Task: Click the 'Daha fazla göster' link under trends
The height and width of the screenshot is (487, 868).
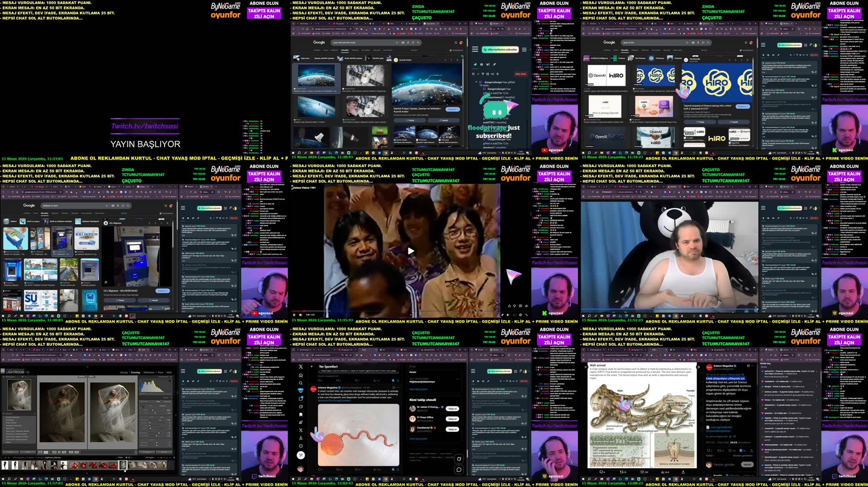Action: (418, 389)
